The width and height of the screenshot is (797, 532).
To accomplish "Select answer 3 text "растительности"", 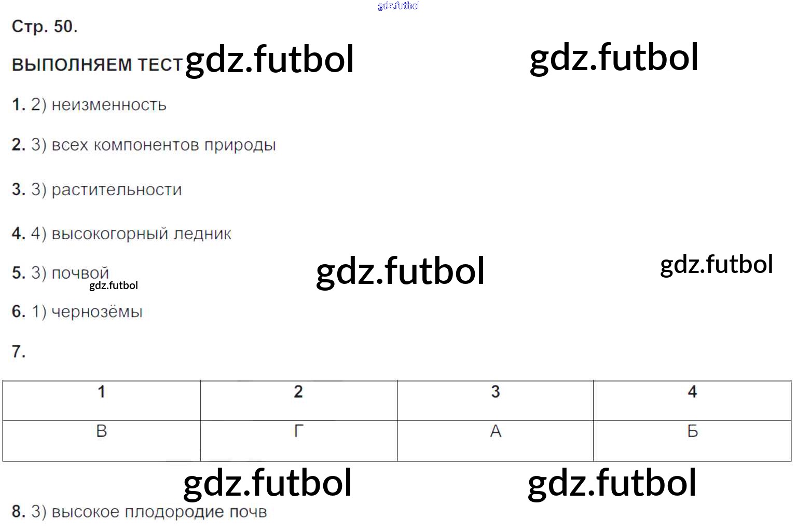I will [117, 189].
